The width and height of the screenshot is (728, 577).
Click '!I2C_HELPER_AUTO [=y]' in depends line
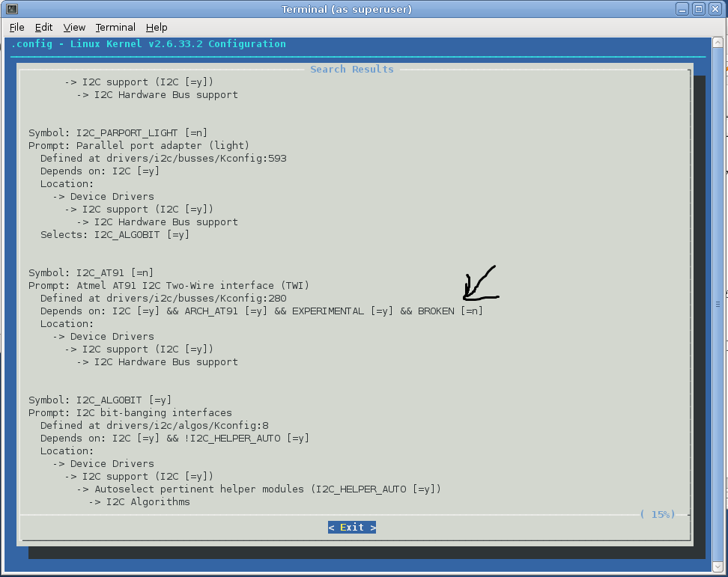246,439
